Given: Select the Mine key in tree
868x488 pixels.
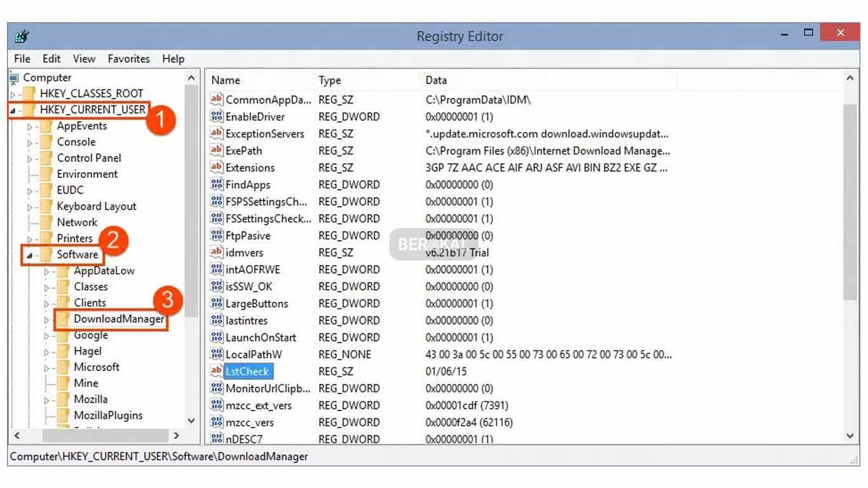Looking at the screenshot, I should (86, 383).
